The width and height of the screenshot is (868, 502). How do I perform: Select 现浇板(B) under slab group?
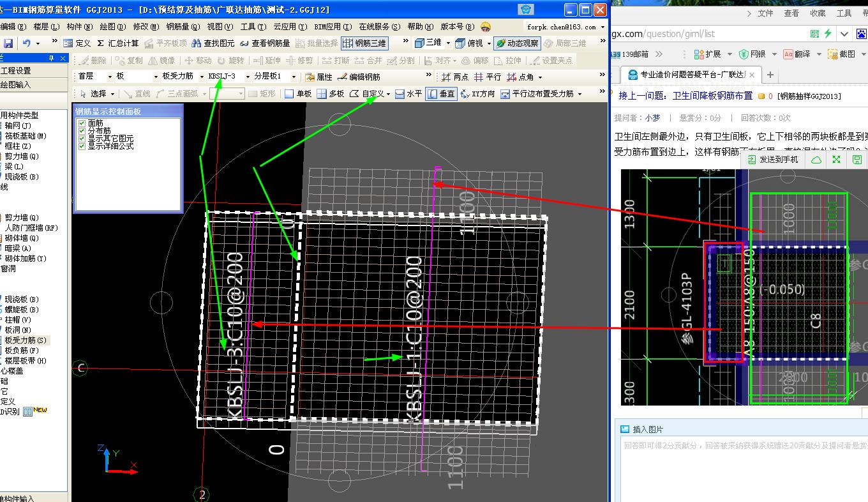[22, 300]
